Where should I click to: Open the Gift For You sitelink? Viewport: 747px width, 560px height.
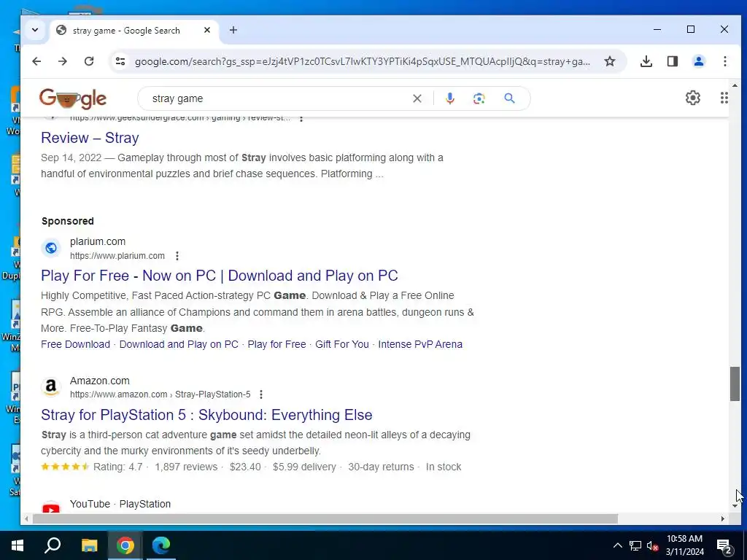[x=342, y=344]
